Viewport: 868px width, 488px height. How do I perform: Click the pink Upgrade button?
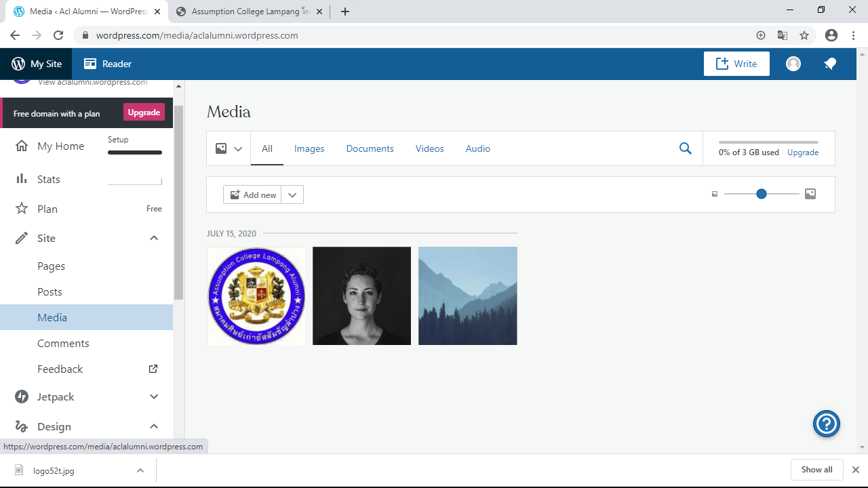[x=144, y=113]
